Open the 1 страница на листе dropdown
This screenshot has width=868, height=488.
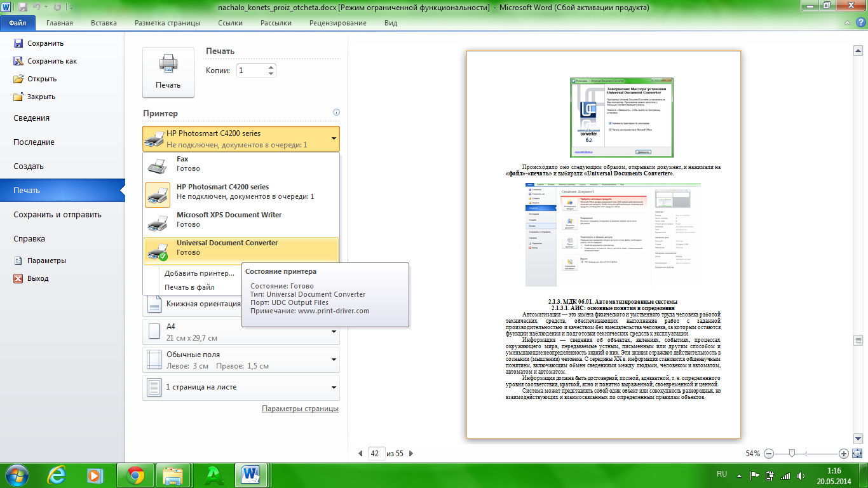(x=241, y=388)
